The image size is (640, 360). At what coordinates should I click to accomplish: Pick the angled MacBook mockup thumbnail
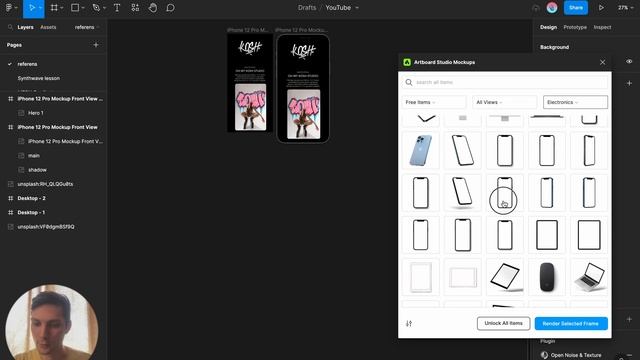point(589,277)
